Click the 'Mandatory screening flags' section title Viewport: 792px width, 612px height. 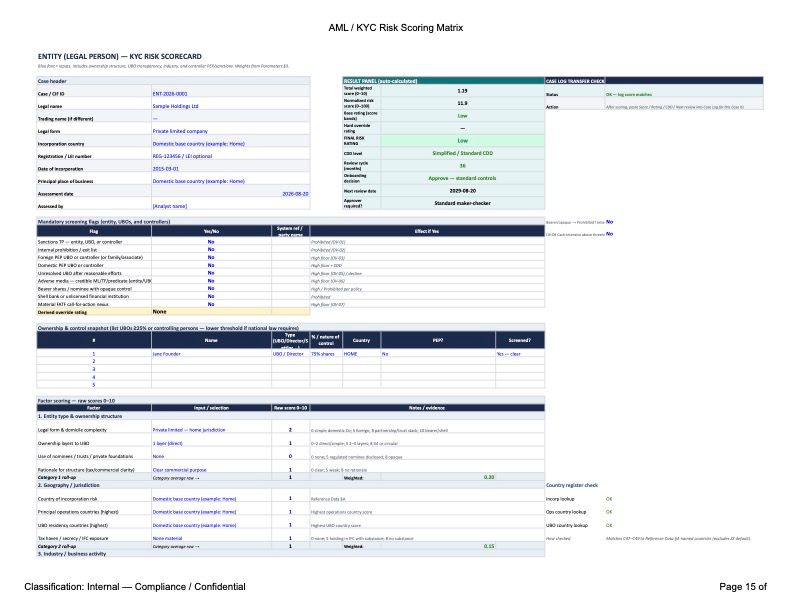tap(104, 222)
